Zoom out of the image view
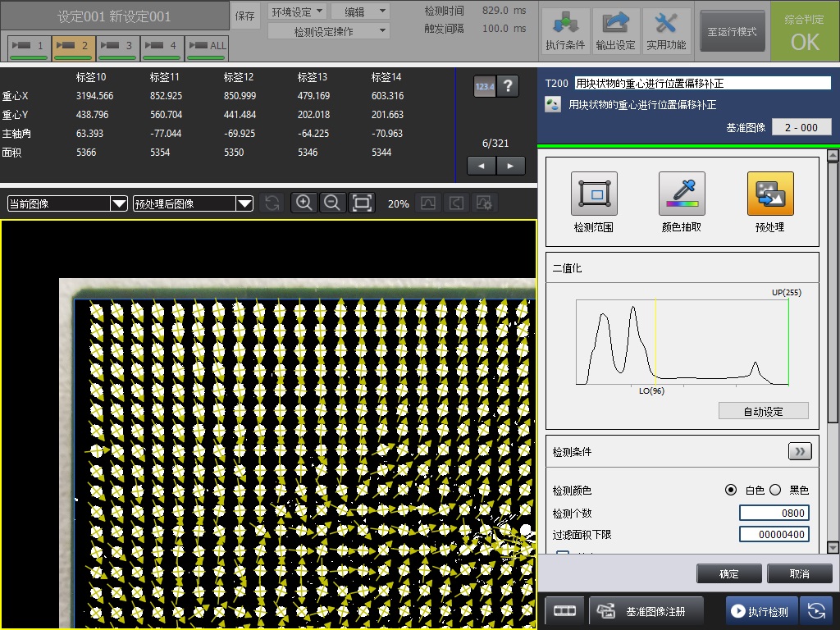 click(332, 203)
